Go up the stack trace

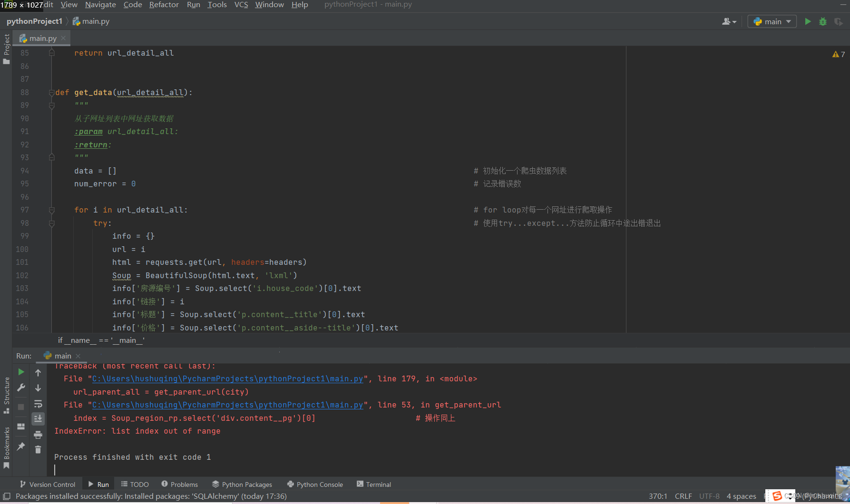click(x=38, y=373)
